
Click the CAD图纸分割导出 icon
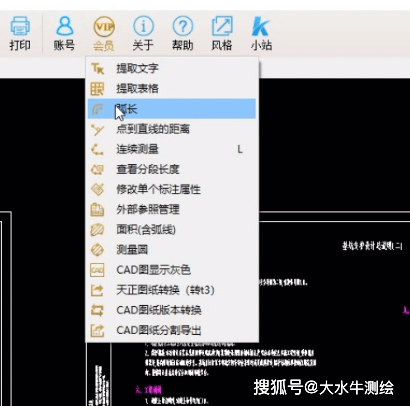pos(97,330)
